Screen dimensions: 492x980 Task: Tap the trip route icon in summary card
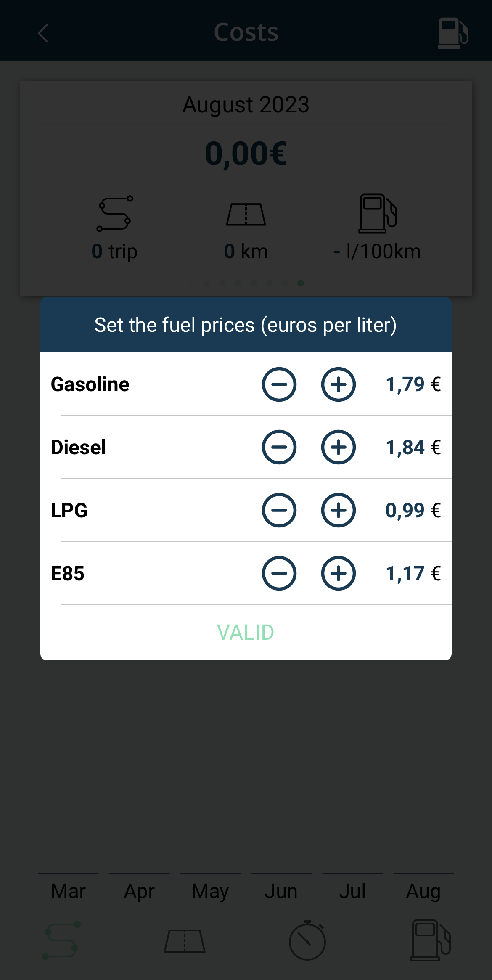114,214
